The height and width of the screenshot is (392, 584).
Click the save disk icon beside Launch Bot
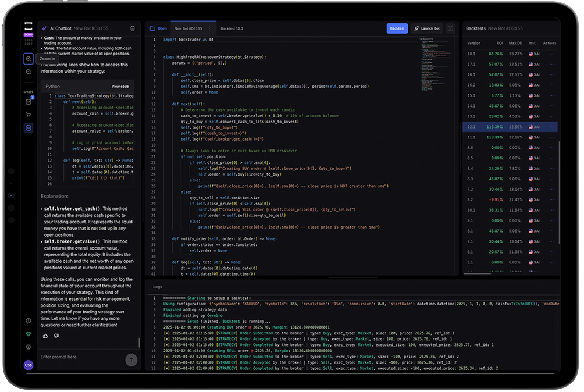pyautogui.click(x=450, y=28)
